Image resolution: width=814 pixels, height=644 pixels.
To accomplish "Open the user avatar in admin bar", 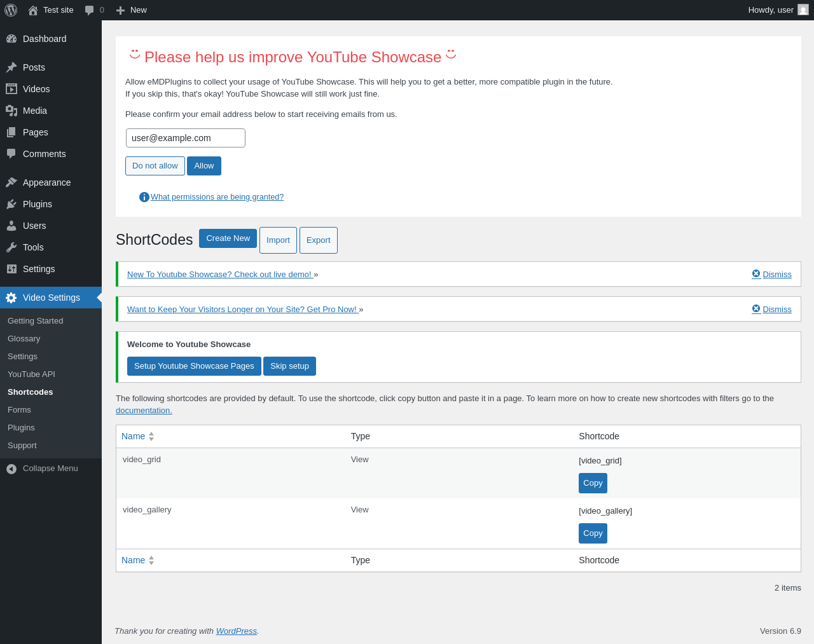I will [x=803, y=10].
